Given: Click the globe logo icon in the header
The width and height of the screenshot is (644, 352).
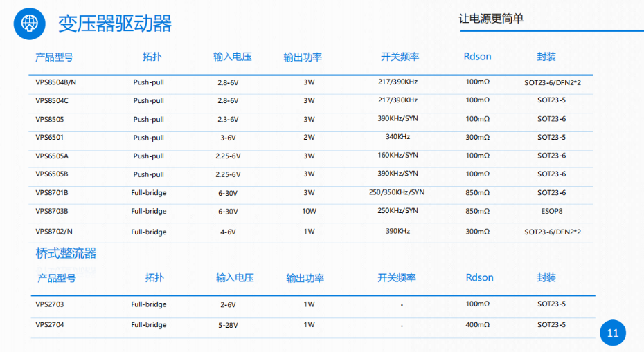Looking at the screenshot, I should pyautogui.click(x=29, y=24).
